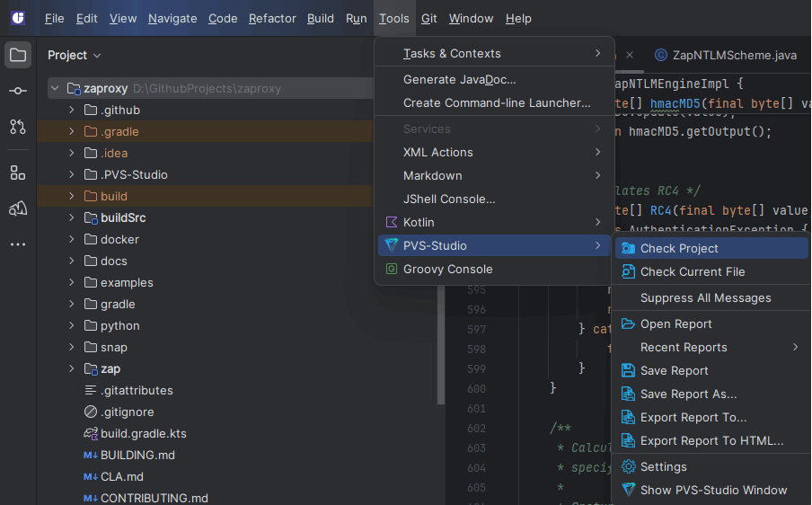Open the Commit tool window icon
812x505 pixels.
pyautogui.click(x=18, y=91)
